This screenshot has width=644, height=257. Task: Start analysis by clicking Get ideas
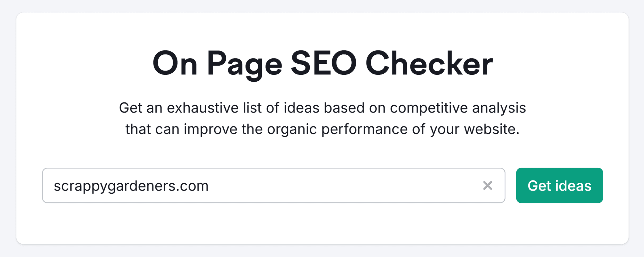(559, 186)
